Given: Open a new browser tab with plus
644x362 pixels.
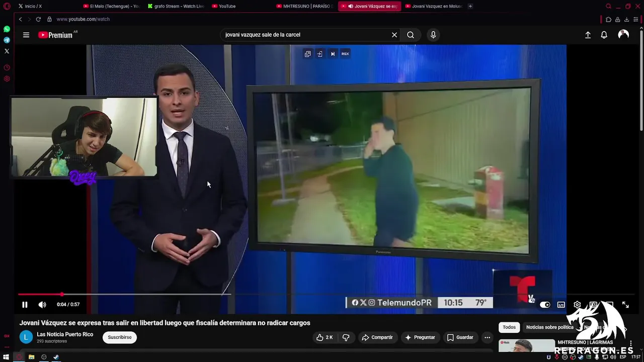Looking at the screenshot, I should 470,6.
